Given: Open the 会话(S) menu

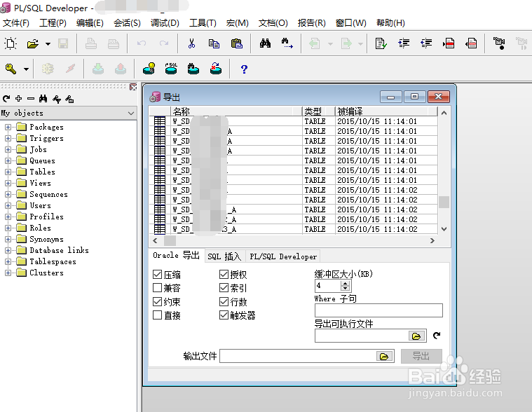Looking at the screenshot, I should [x=127, y=23].
